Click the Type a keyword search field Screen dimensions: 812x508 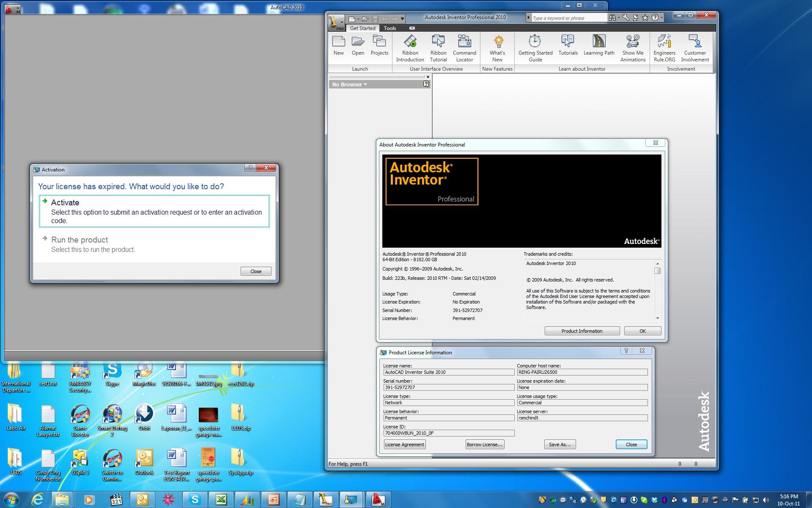point(569,18)
